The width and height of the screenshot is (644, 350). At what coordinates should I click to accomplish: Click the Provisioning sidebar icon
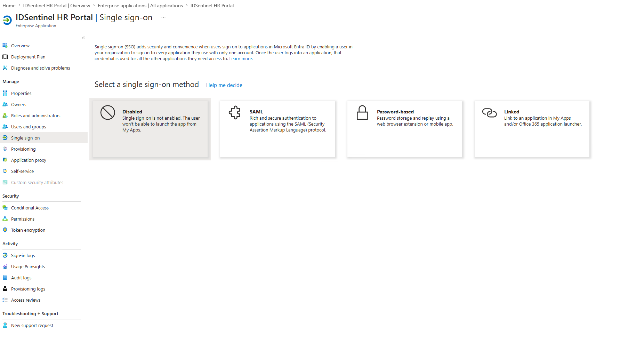(5, 149)
